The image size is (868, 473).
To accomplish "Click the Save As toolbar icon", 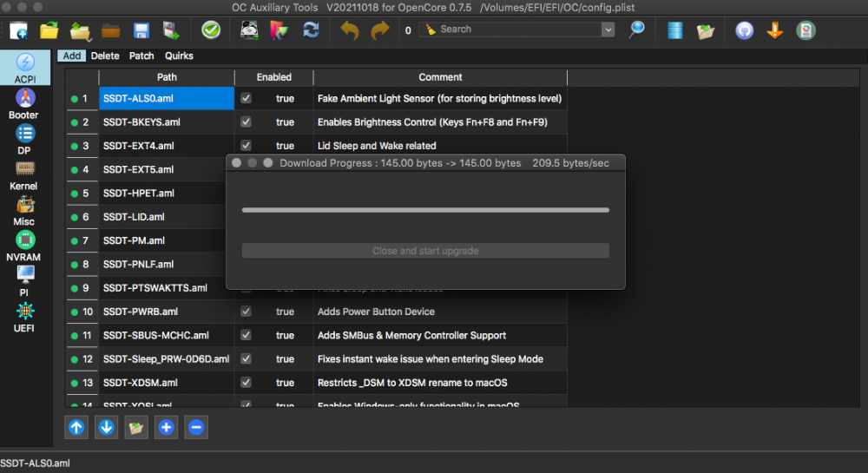I will 172,30.
